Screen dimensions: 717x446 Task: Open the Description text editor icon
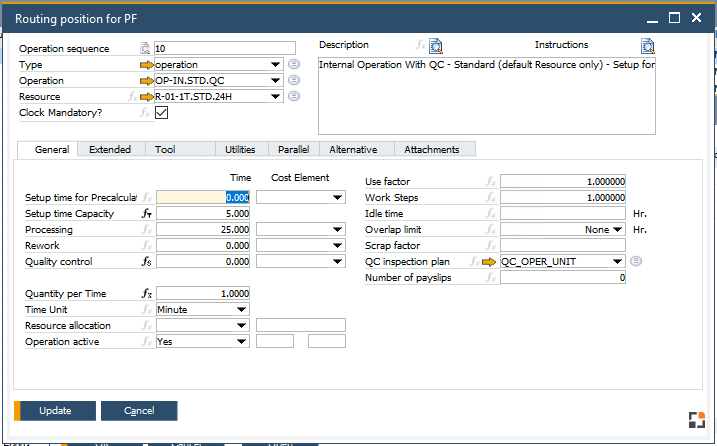coord(436,46)
